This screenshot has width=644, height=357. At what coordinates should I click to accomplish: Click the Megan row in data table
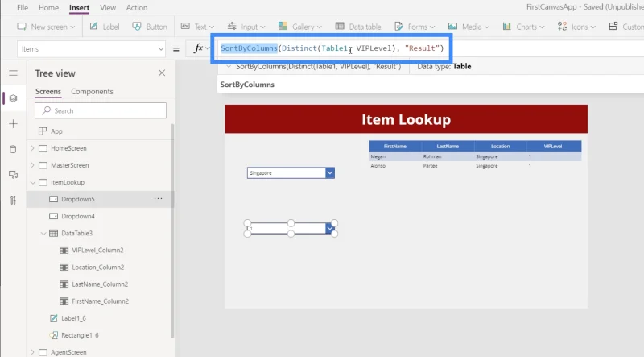pos(475,156)
